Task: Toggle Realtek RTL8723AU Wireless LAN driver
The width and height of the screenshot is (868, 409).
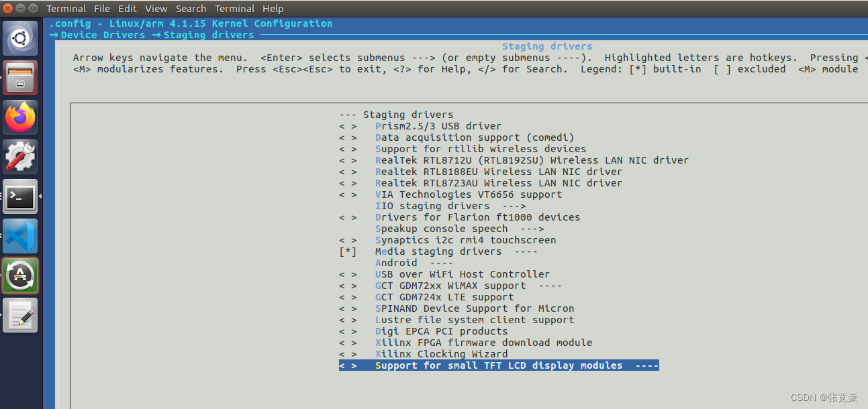Action: [481, 183]
